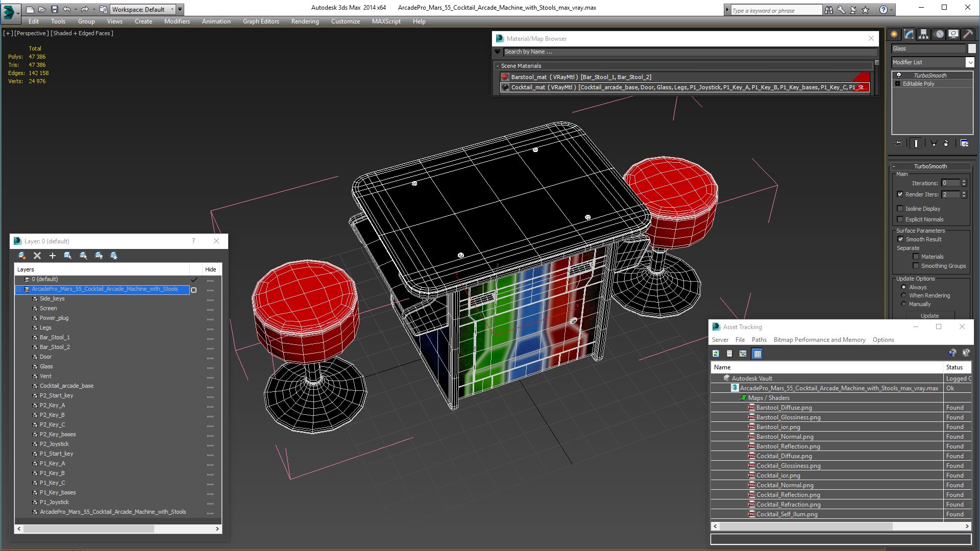Click Create New Layer icon in Layer dialog

[21, 256]
